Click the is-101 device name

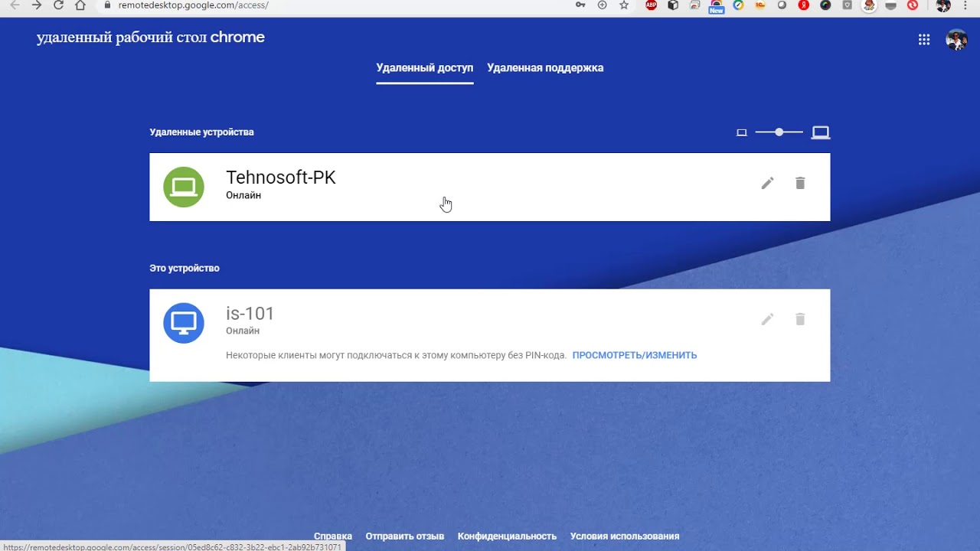coord(250,314)
